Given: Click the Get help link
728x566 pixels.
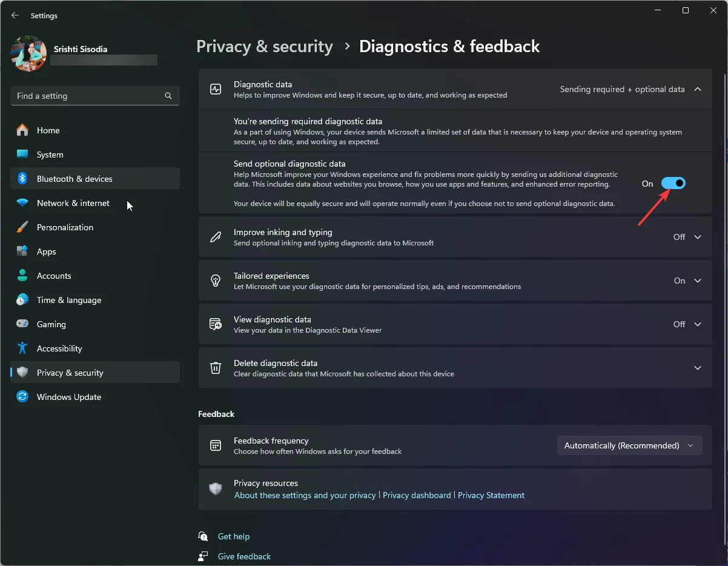Looking at the screenshot, I should 234,536.
